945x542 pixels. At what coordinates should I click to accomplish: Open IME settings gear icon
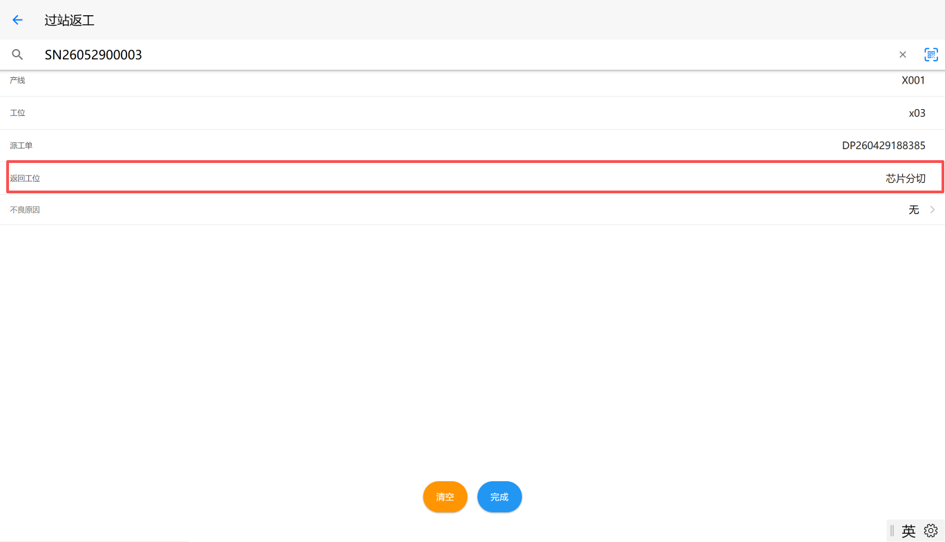(x=931, y=531)
